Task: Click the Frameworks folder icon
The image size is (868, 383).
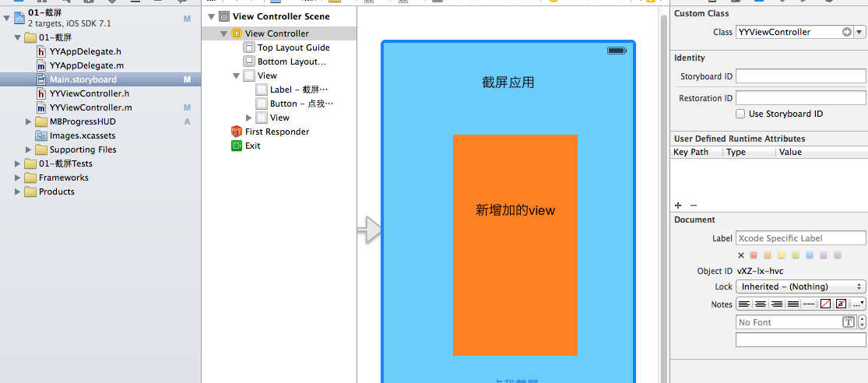Action: tap(30, 177)
